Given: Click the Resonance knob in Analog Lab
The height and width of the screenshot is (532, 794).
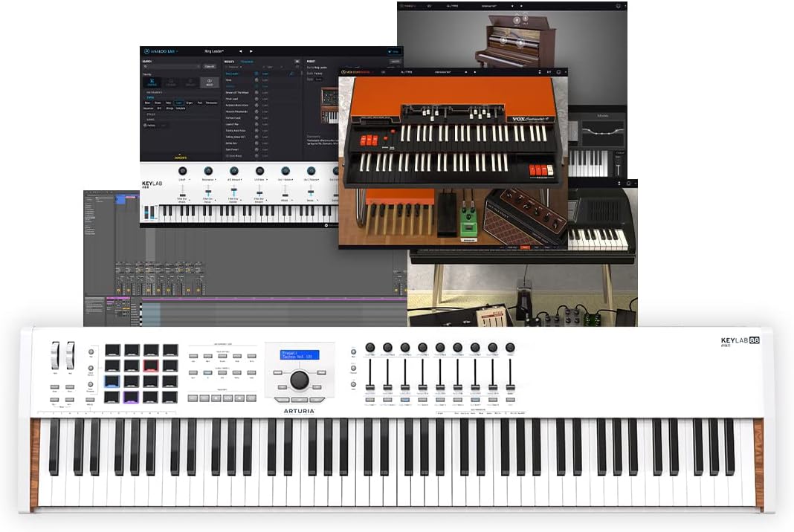Looking at the screenshot, I should (208, 171).
